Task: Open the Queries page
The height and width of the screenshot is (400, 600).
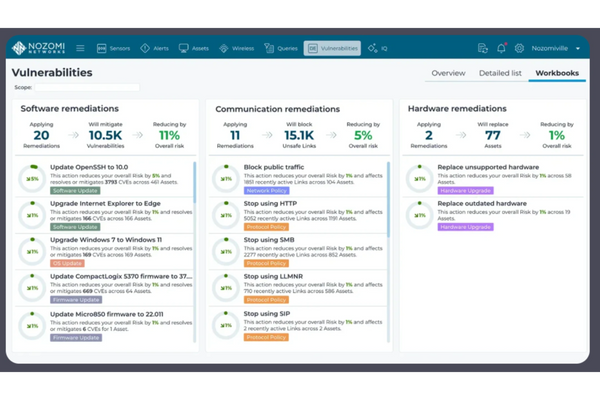Action: click(279, 48)
